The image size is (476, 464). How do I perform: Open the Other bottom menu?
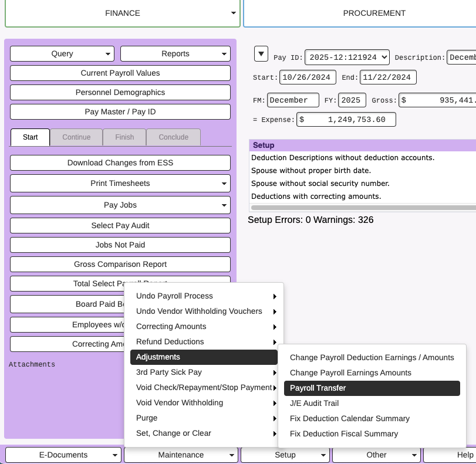coord(376,455)
